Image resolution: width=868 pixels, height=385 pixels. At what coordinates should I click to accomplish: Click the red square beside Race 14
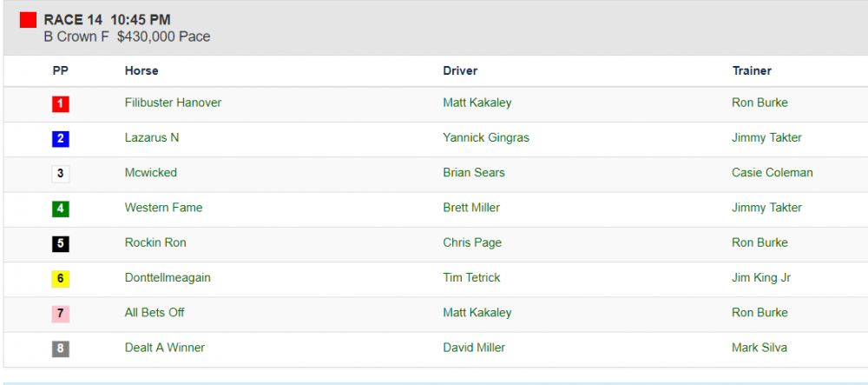[28, 20]
